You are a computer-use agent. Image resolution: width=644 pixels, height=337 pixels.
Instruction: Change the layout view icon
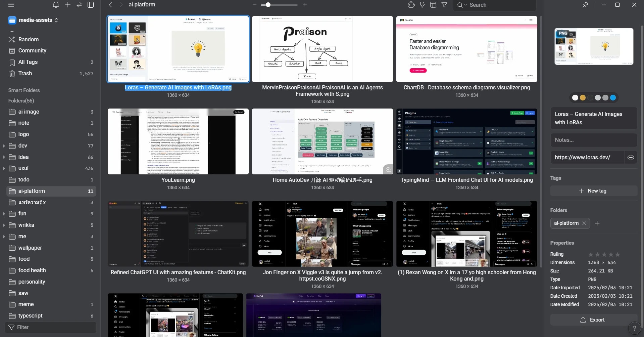pos(433,5)
